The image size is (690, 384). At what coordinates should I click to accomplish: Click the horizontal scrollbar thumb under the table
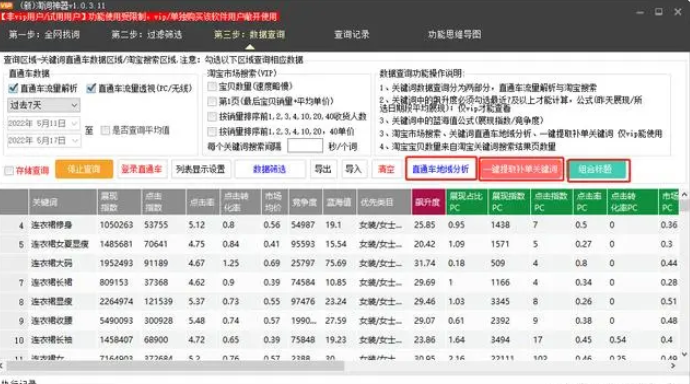pyautogui.click(x=175, y=366)
